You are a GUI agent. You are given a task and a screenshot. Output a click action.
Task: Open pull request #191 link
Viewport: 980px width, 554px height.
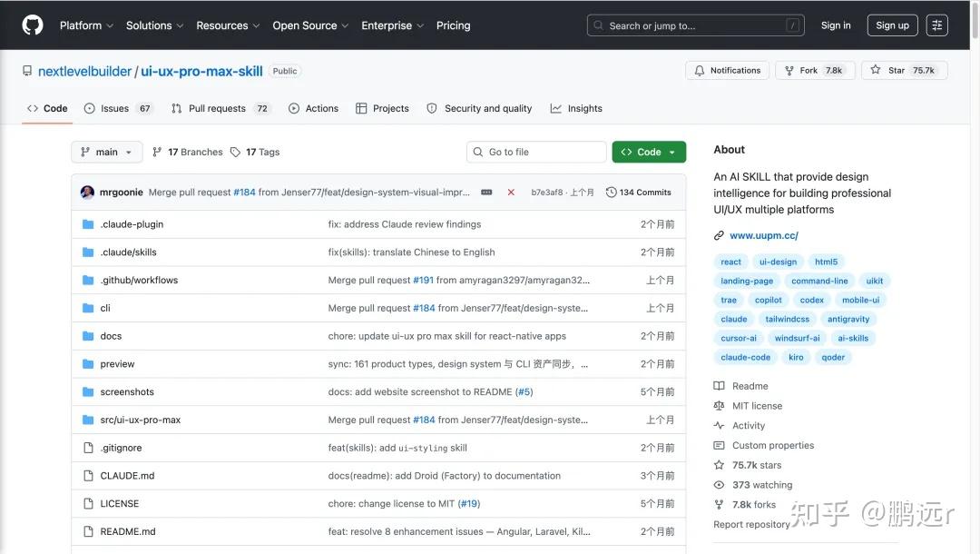click(423, 280)
